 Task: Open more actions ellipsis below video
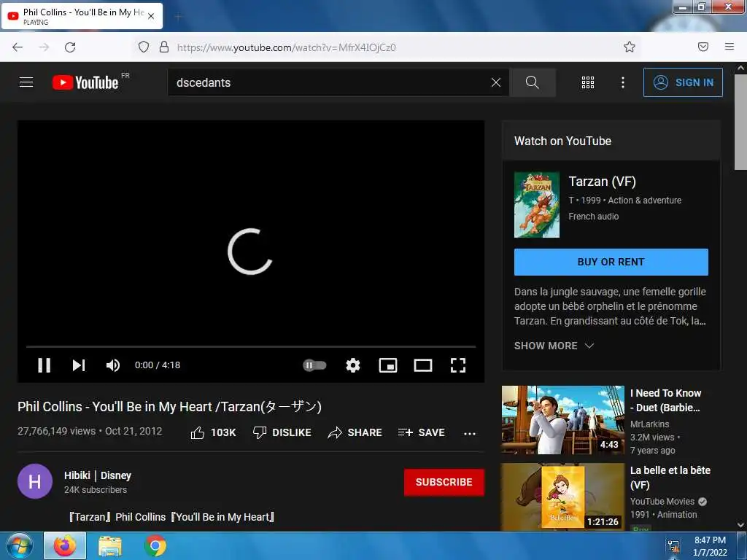(x=470, y=433)
